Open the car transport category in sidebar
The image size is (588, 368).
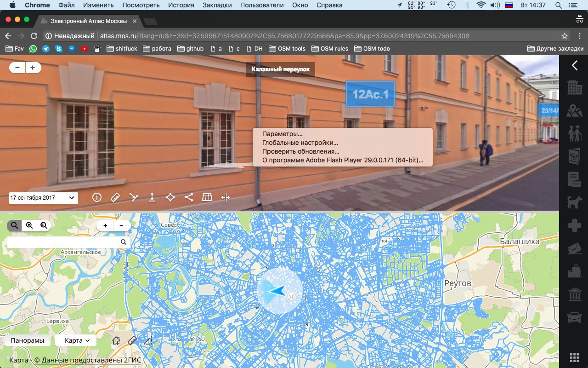(x=575, y=317)
